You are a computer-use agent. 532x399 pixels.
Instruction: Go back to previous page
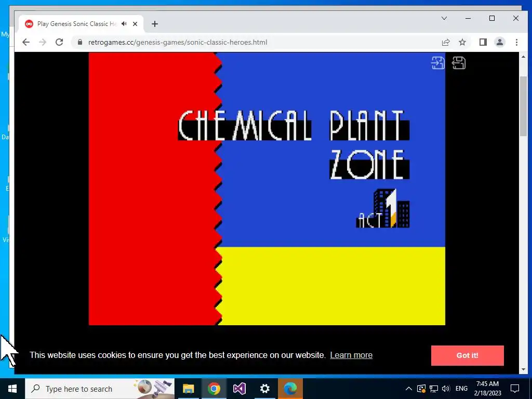pyautogui.click(x=26, y=42)
